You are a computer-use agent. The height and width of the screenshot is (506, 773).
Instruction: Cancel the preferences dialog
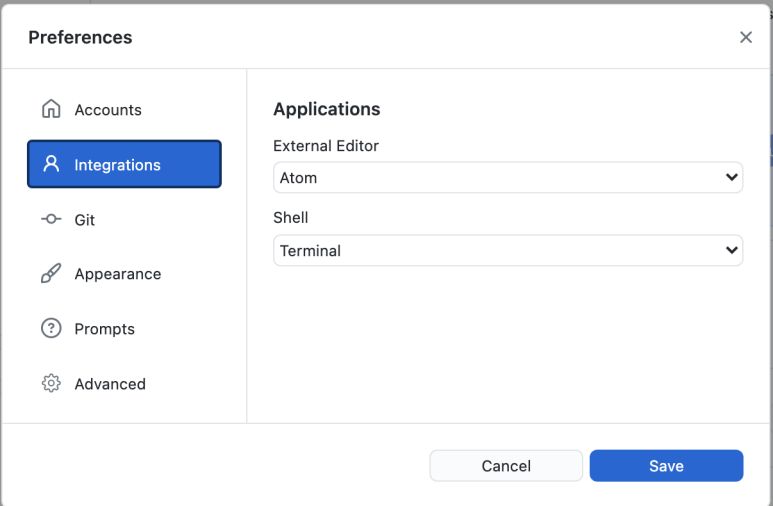tap(506, 466)
